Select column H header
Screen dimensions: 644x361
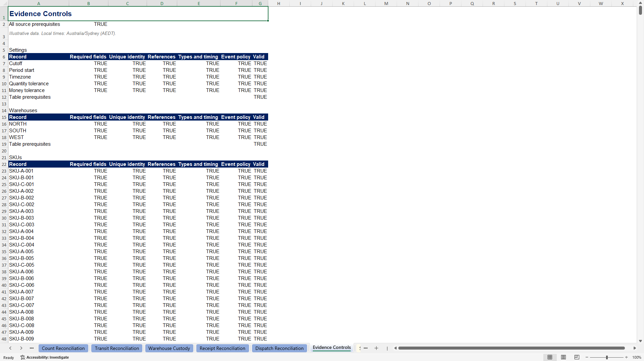pos(279,3)
